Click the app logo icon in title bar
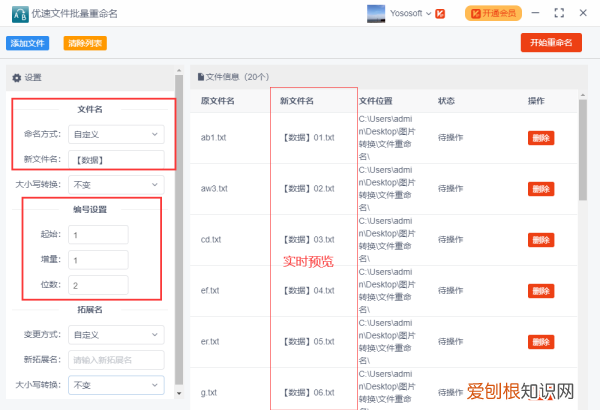600x410 pixels. (x=20, y=14)
